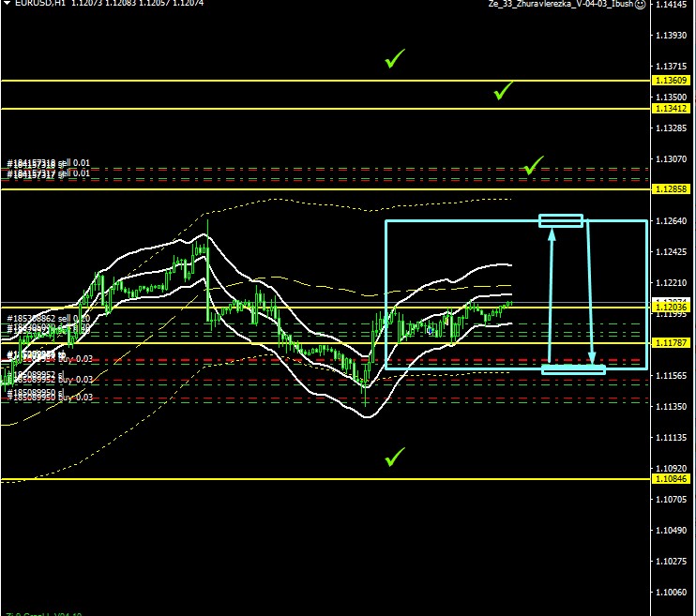Click the 1.13500 price scale value
Image resolution: width=696 pixels, height=616 pixels.
point(672,98)
